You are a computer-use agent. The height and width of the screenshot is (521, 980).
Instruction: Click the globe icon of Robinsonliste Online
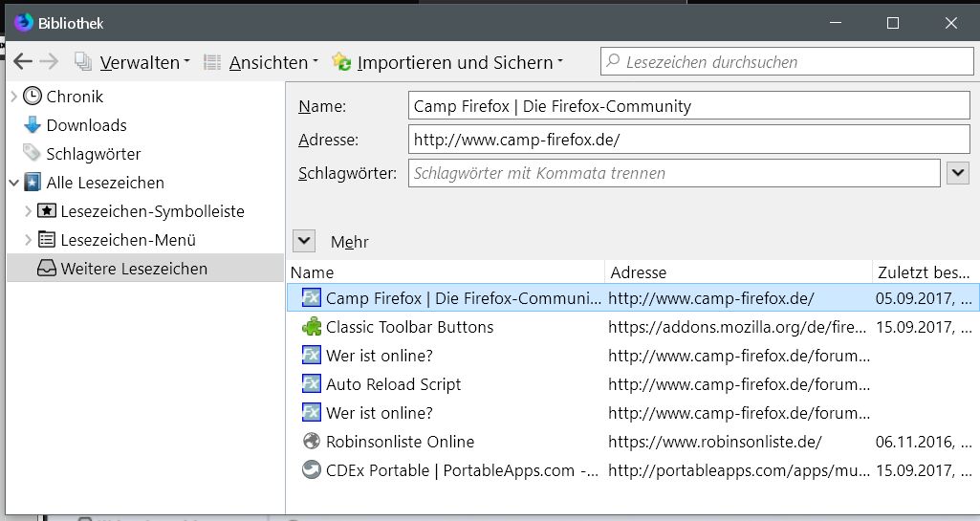click(x=312, y=442)
